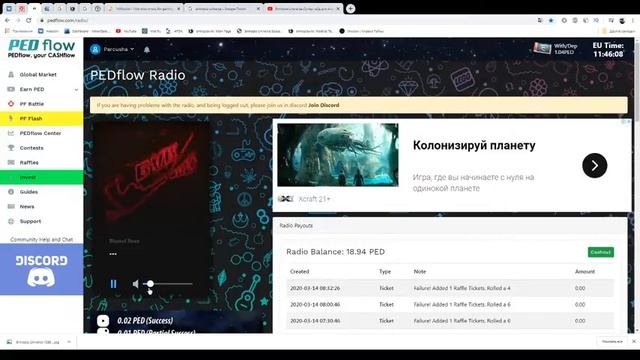This screenshot has width=640, height=360.
Task: Click the Contests trophy icon
Action: tap(11, 148)
